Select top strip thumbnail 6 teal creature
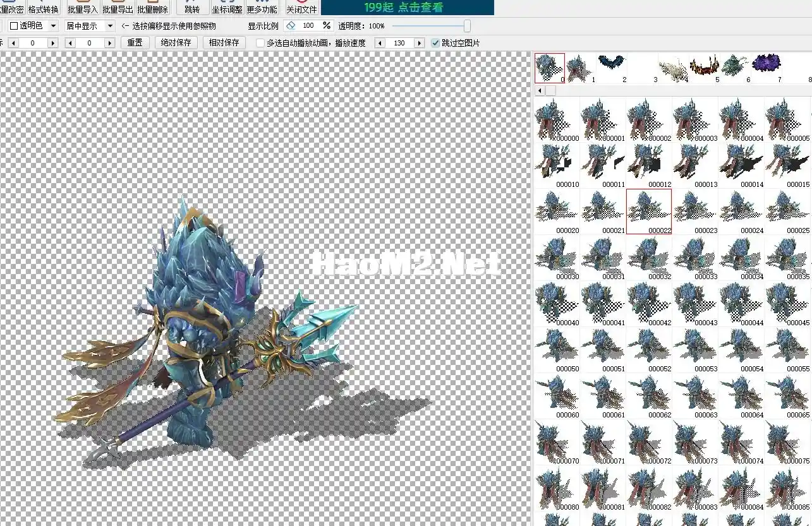This screenshot has width=812, height=526. coord(736,68)
